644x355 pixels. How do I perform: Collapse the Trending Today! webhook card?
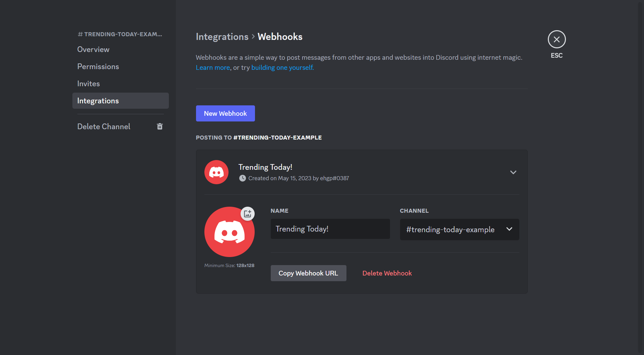tap(513, 172)
